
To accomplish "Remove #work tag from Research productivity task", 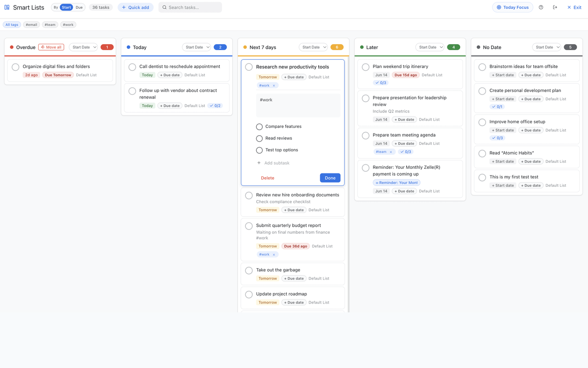I will pos(274,86).
